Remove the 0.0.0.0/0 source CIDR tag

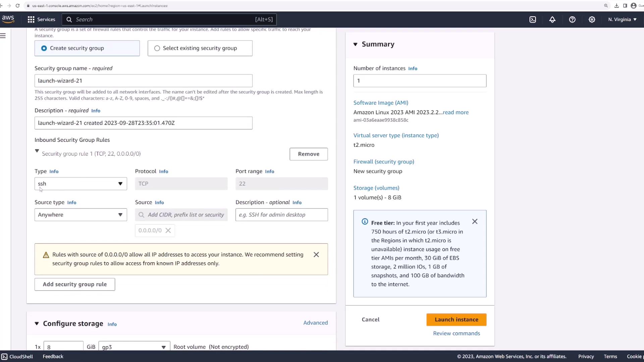pos(168,231)
